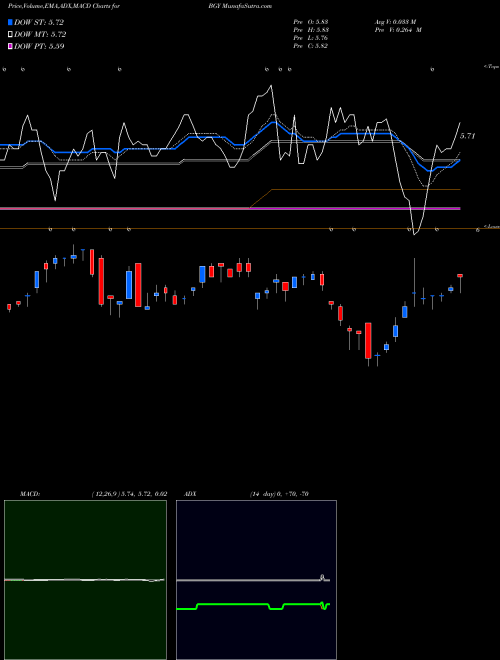Click the 'ADX' panel label
Viewport: 500px width, 660px height.
[191, 494]
